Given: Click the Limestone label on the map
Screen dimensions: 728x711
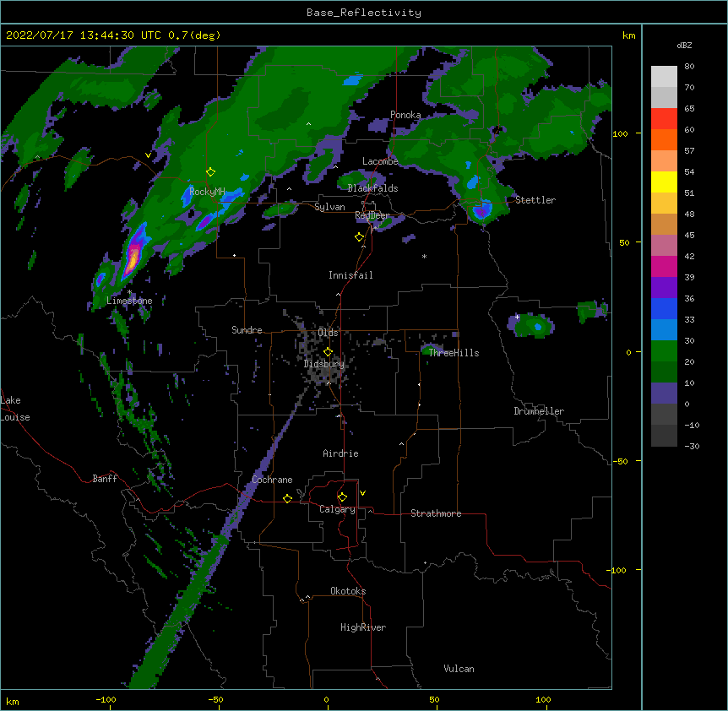Looking at the screenshot, I should point(129,301).
